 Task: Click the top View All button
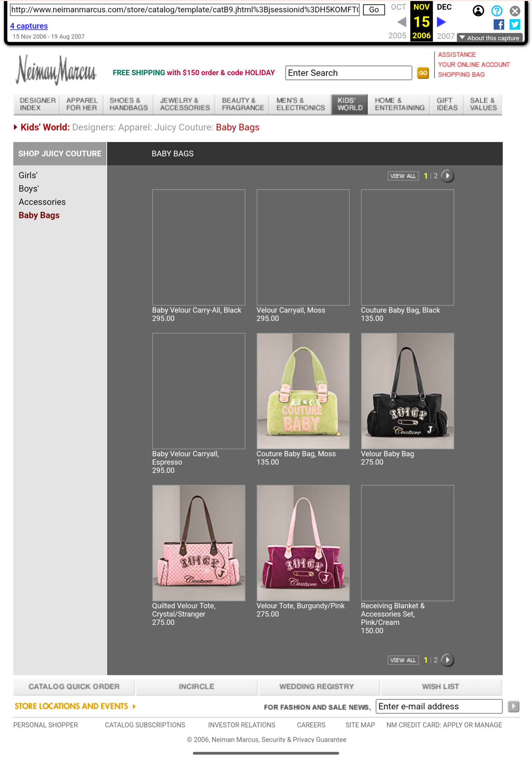(403, 176)
